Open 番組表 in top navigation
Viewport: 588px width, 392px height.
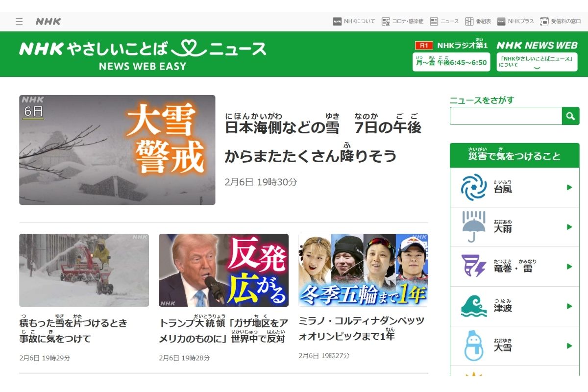pyautogui.click(x=475, y=22)
